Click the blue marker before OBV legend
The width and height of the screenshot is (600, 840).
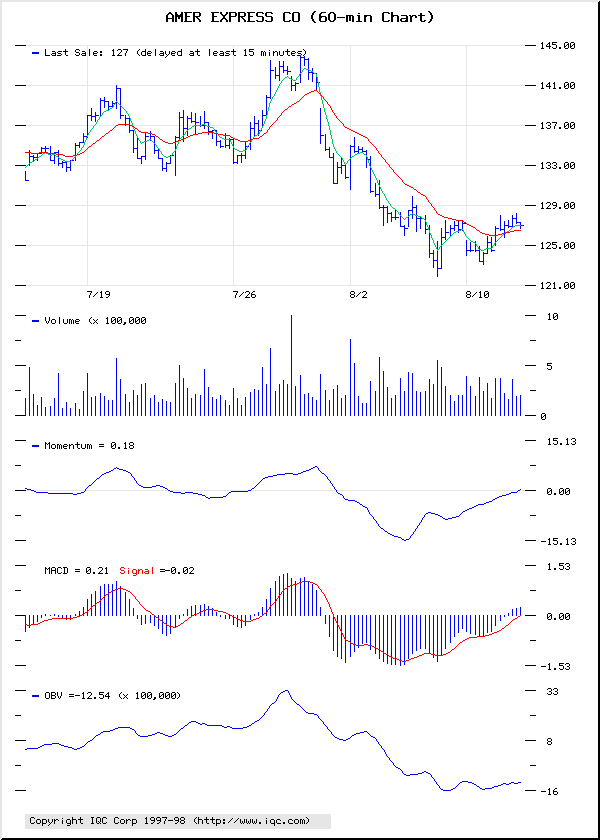[35, 696]
